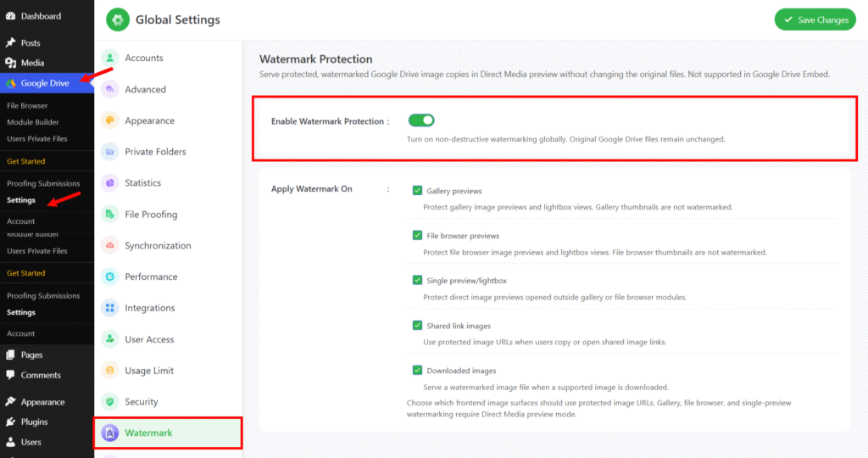Select the Advanced settings icon
This screenshot has height=458, width=868.
[109, 89]
